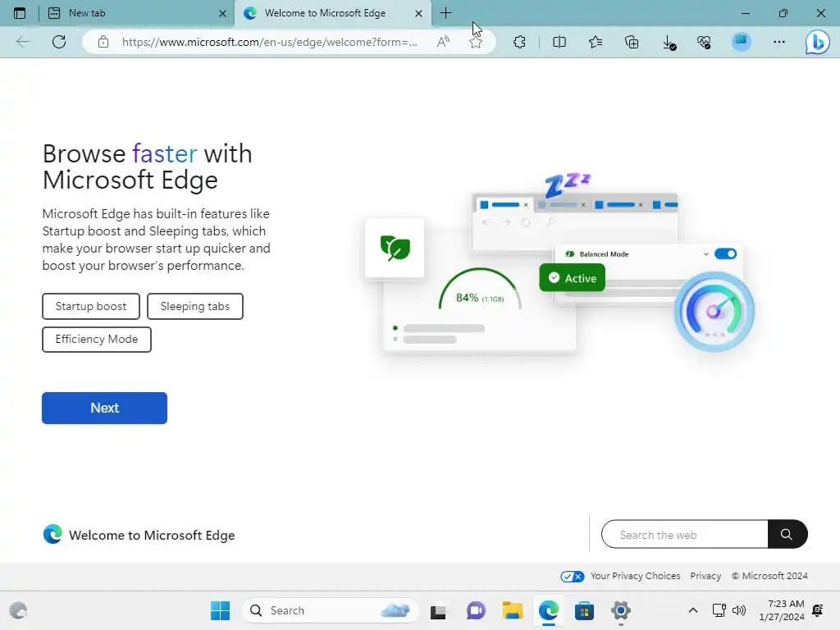Click the taskbar Search box

pyautogui.click(x=330, y=610)
